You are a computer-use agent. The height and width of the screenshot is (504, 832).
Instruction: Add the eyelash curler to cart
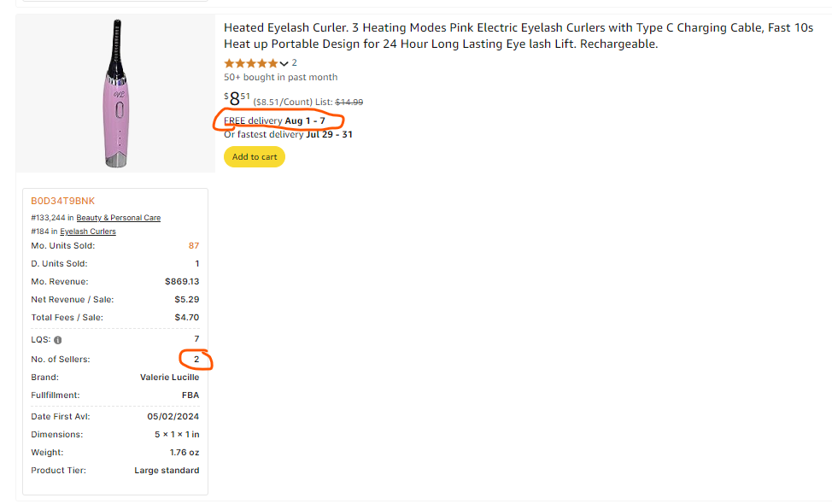255,157
